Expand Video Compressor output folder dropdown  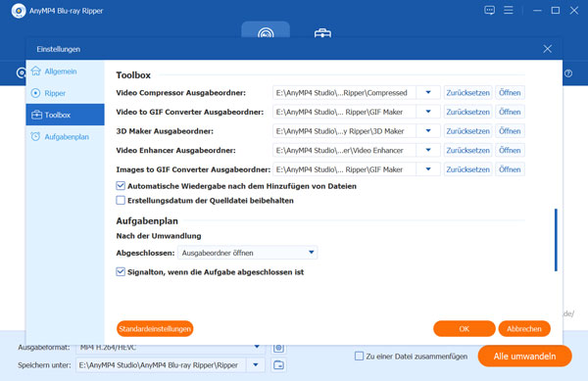tap(428, 92)
